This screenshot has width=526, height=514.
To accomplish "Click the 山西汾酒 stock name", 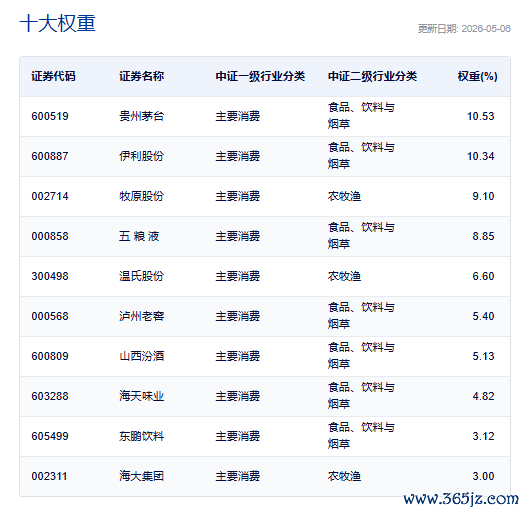I will (142, 356).
